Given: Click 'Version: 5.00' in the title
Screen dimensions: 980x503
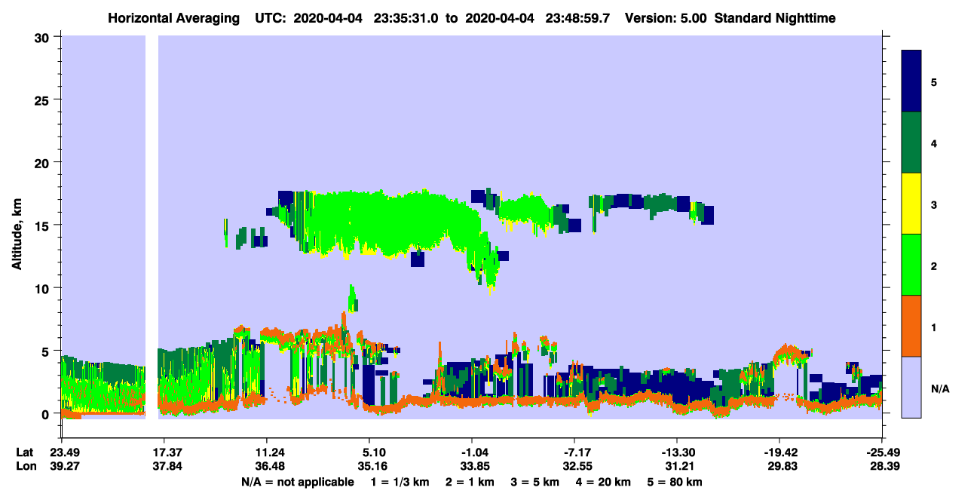Looking at the screenshot, I should coord(666,18).
